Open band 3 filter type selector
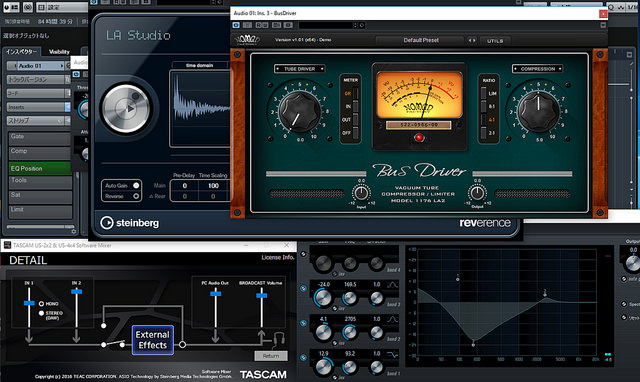The image size is (640, 382). coord(392,284)
